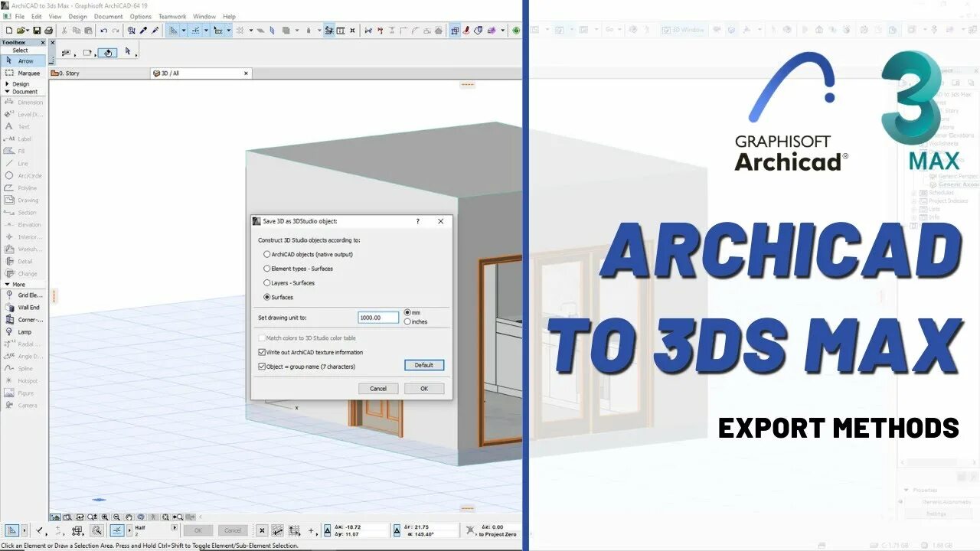Viewport: 980px width, 551px height.
Task: Open snap guides dropdown arrow in toolbar
Action: pyautogui.click(x=207, y=31)
